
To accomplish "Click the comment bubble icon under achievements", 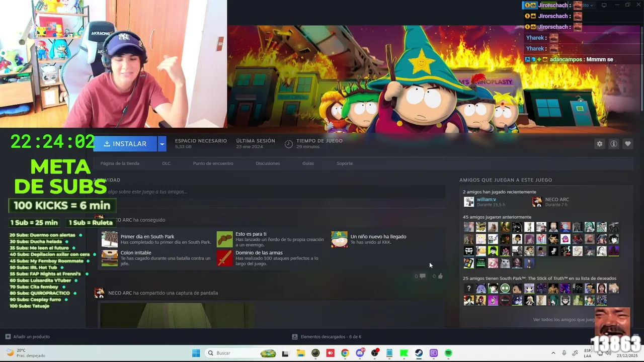I will coord(422,276).
